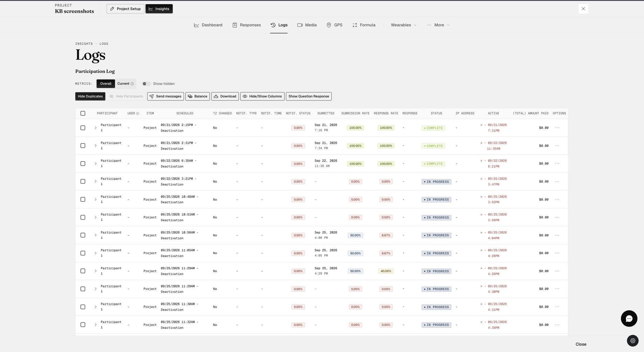Open the Balance button
Screen dimensions: 644x352
197,96
